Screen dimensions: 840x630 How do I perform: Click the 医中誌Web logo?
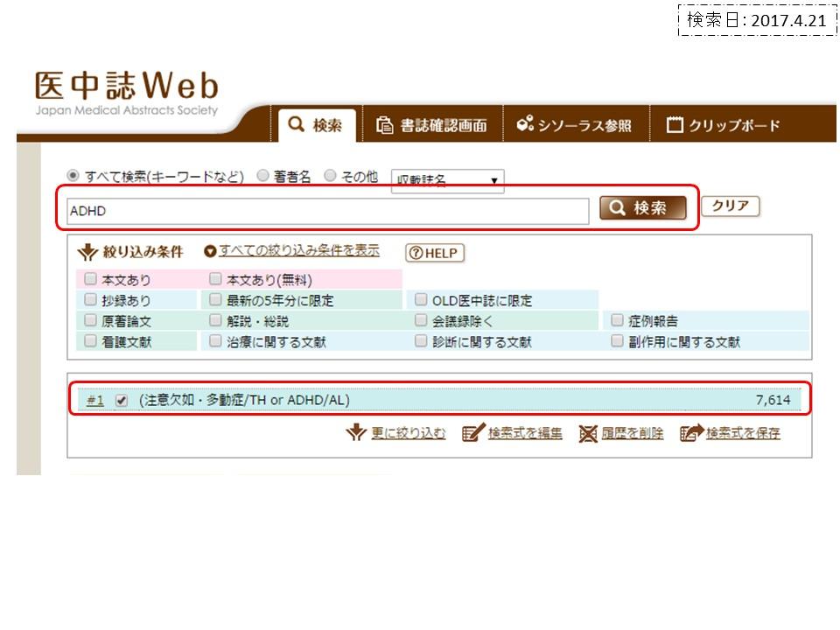tap(126, 93)
